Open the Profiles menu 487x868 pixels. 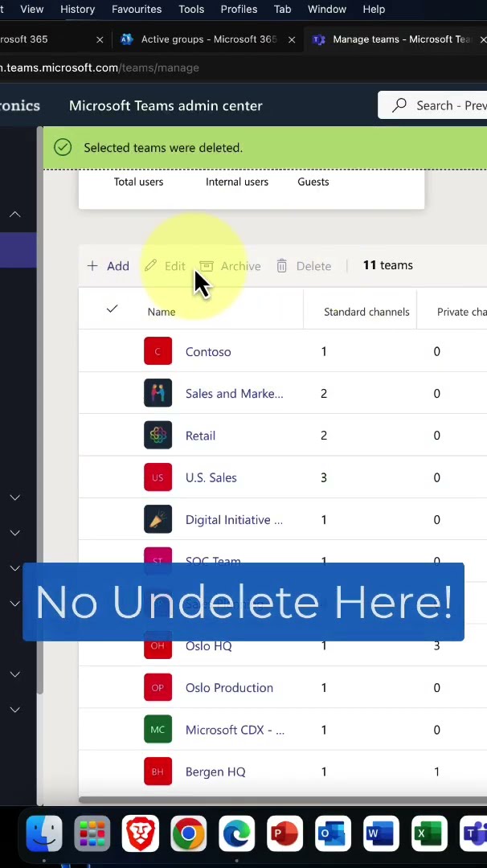coord(239,10)
